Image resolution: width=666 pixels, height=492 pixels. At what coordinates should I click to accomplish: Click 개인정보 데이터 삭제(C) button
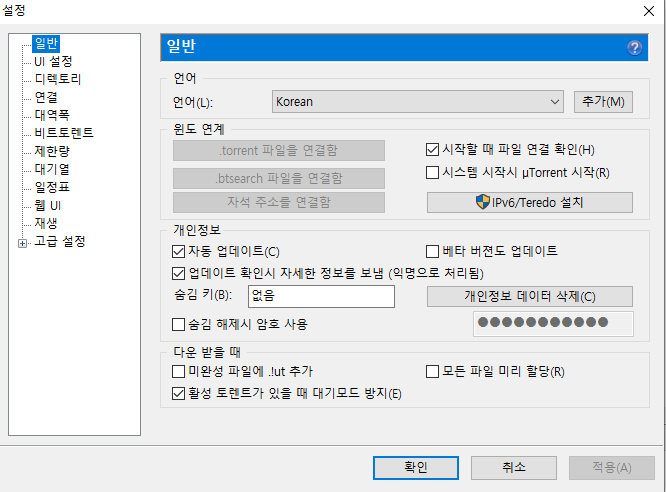[530, 296]
